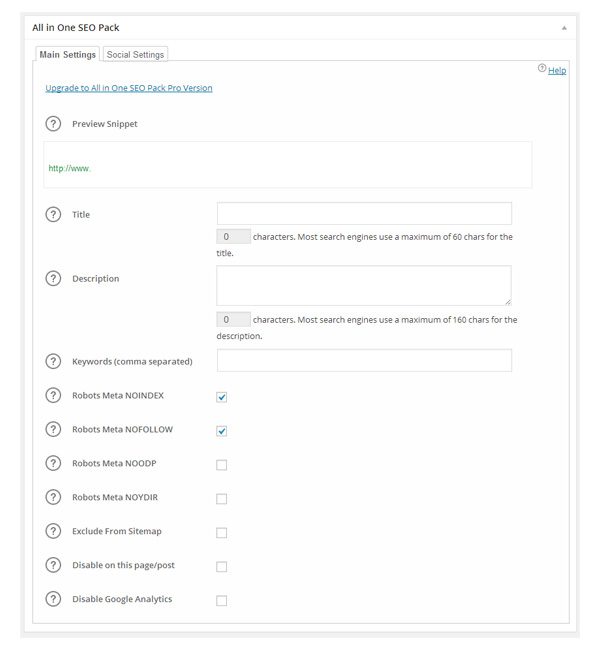Focus the Description text area
Viewport: 600px width, 650px height.
(364, 286)
